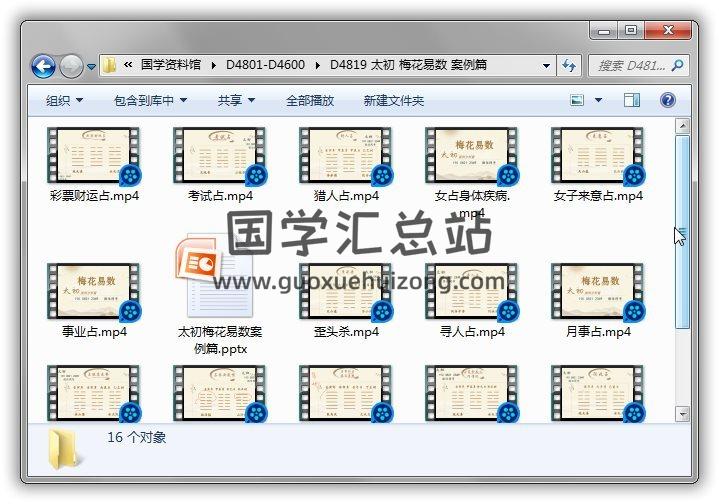Screen dimensions: 719x504
Task: Click the 新建文件夹 button
Action: click(393, 101)
